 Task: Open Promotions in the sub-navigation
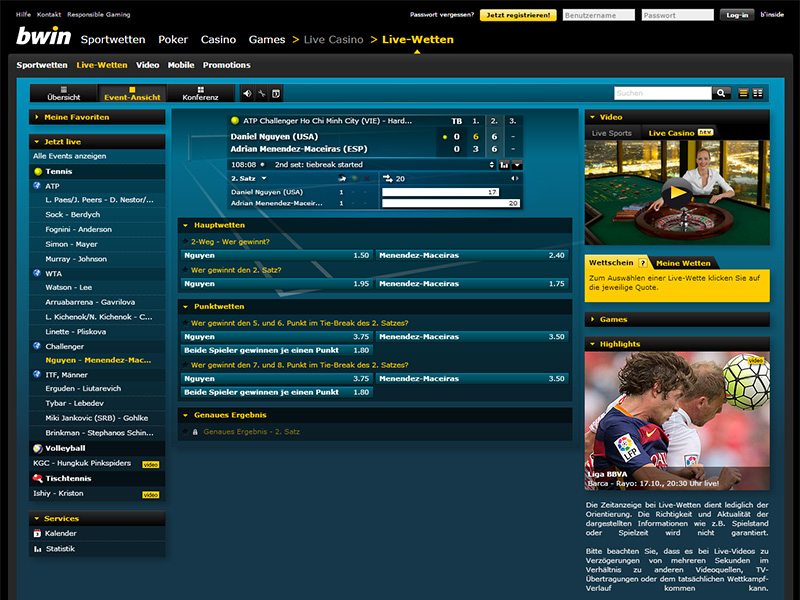tap(227, 65)
